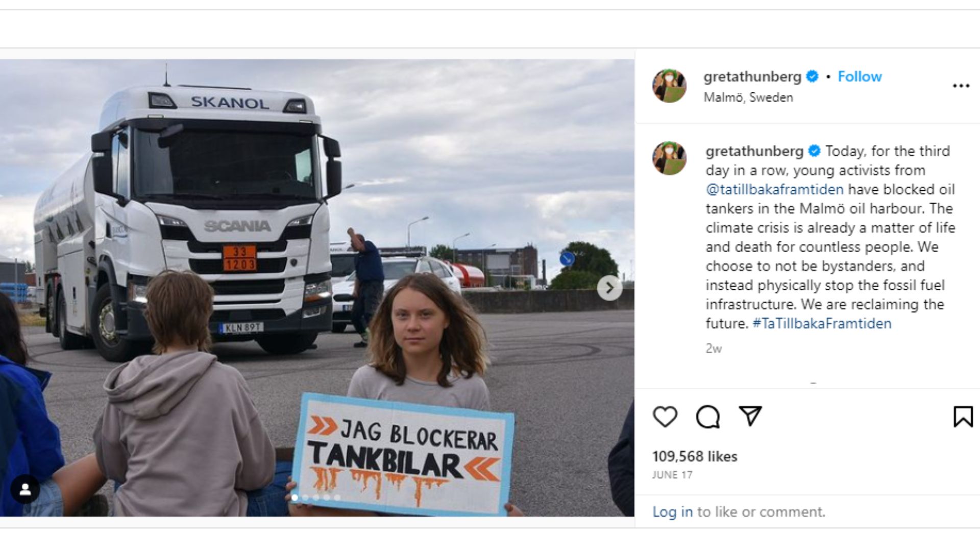Click the Log in link
The height and width of the screenshot is (551, 980).
(x=672, y=512)
